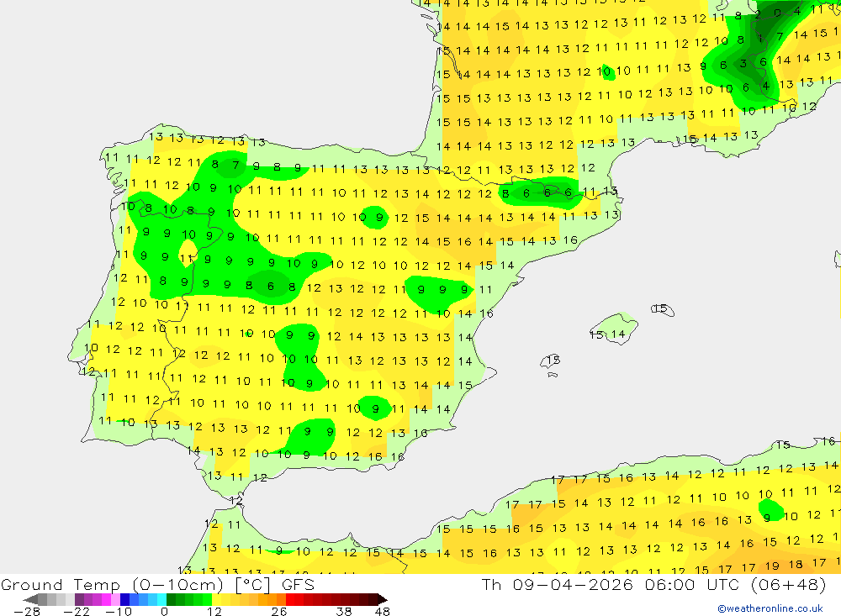Select the 26 legend label
This screenshot has width=841, height=616.
coord(279,611)
